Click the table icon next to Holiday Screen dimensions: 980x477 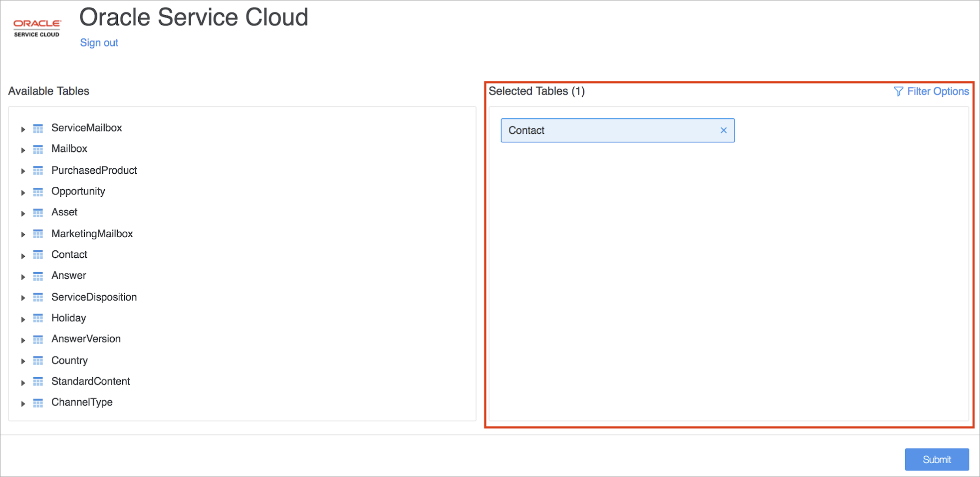click(38, 319)
